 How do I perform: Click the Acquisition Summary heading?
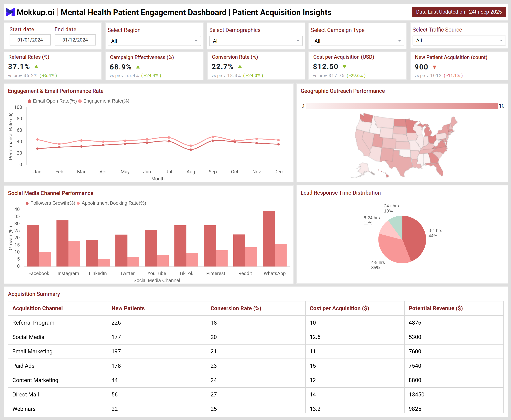click(x=34, y=294)
